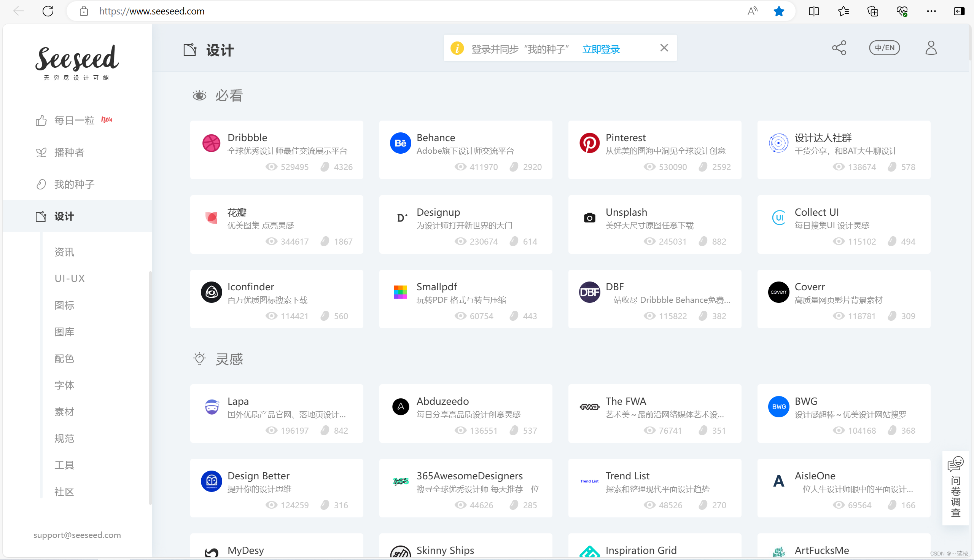
Task: Select the 资讯 subcategory
Action: (x=64, y=252)
